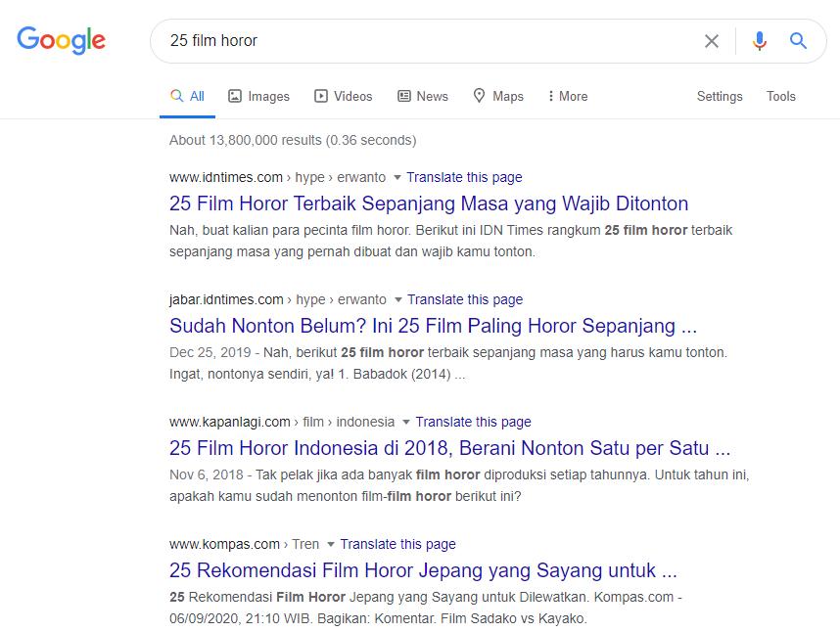Switch to the Maps tab
The height and width of the screenshot is (632, 840).
(x=498, y=96)
